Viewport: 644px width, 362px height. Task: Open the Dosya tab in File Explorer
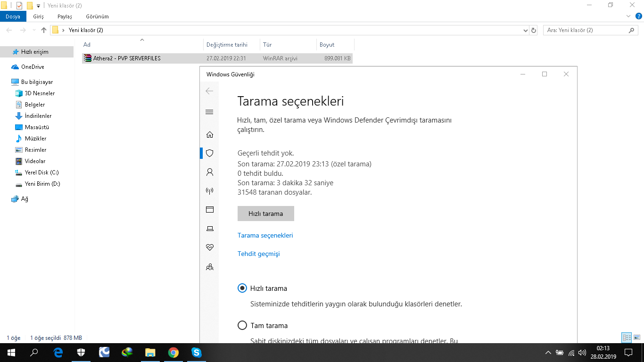[13, 16]
